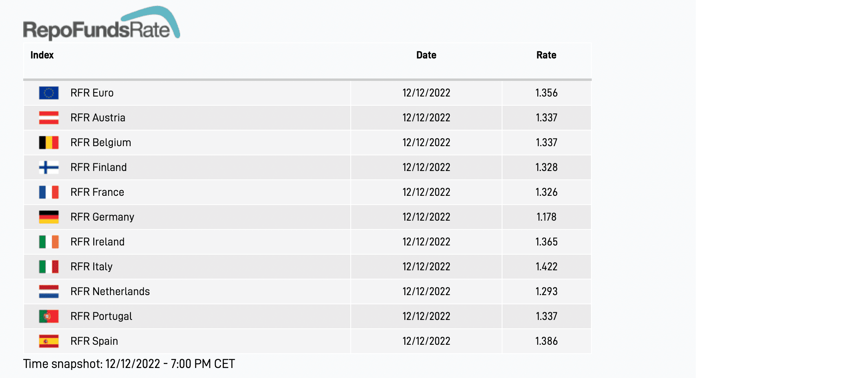Click the RFR Portugal rate value

click(x=547, y=316)
